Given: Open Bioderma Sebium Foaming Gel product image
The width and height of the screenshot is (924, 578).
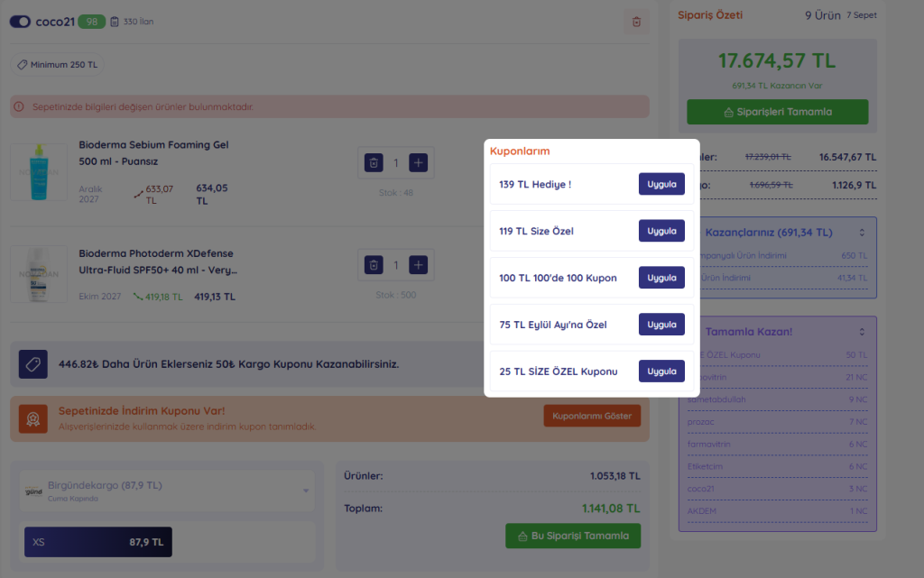Looking at the screenshot, I should coord(39,172).
